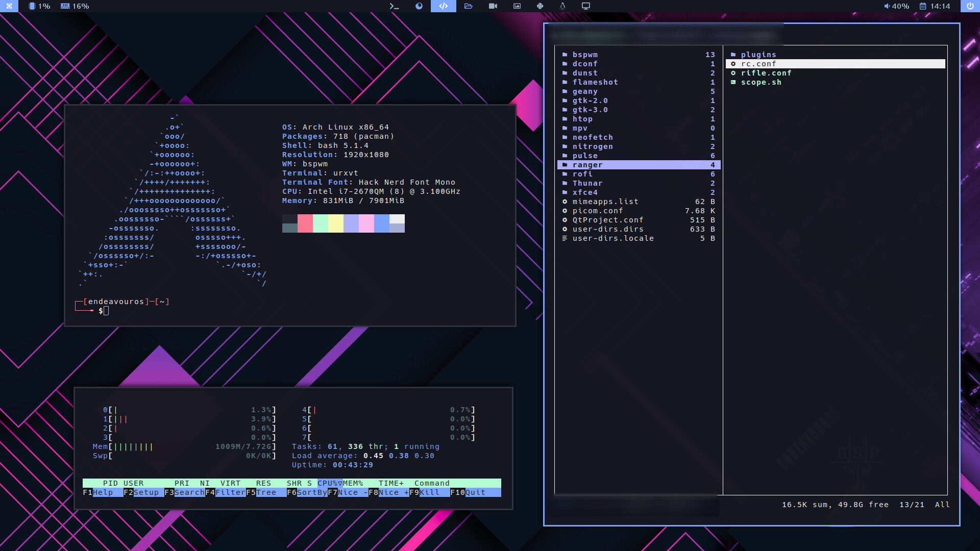This screenshot has width=980, height=551.
Task: Select the dunst folder in ranger
Action: click(x=639, y=73)
